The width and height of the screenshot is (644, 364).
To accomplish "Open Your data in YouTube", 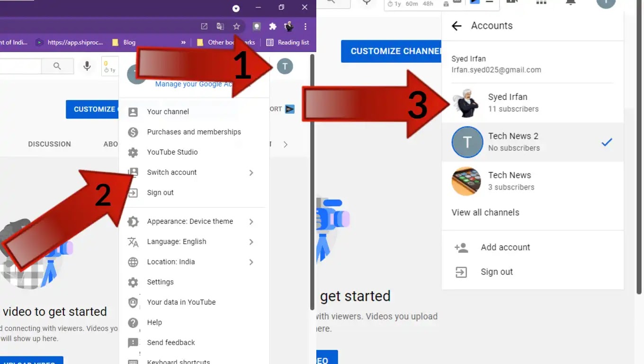I will point(194,302).
